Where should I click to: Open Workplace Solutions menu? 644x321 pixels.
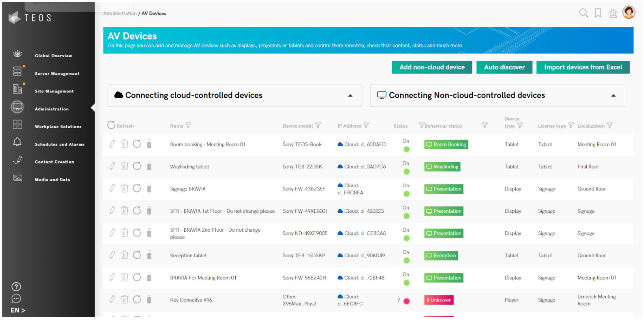coord(58,127)
